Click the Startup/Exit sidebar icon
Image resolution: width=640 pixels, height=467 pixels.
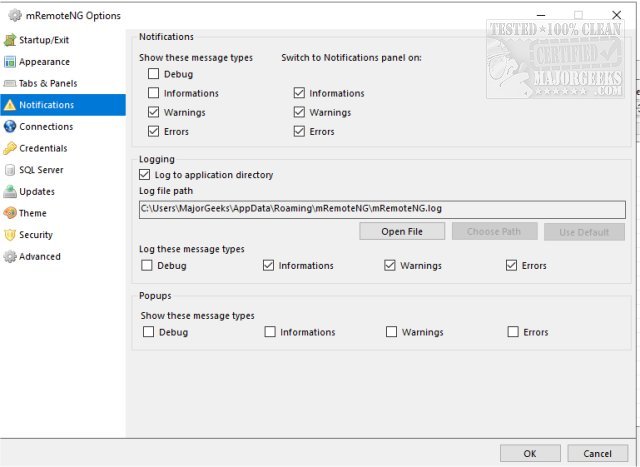[10, 40]
